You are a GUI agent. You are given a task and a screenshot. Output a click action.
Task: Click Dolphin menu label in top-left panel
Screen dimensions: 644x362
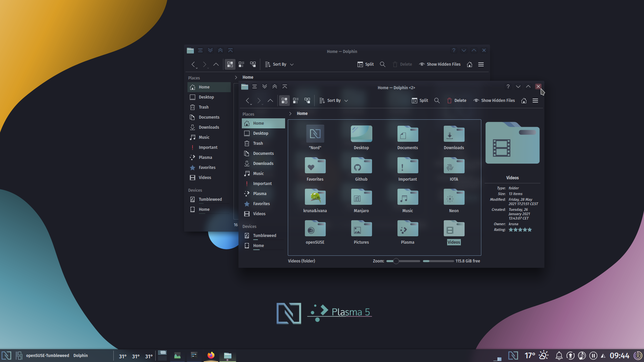[80, 356]
